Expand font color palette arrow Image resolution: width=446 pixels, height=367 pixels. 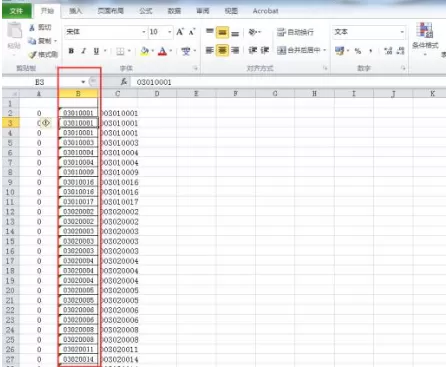tap(171, 51)
